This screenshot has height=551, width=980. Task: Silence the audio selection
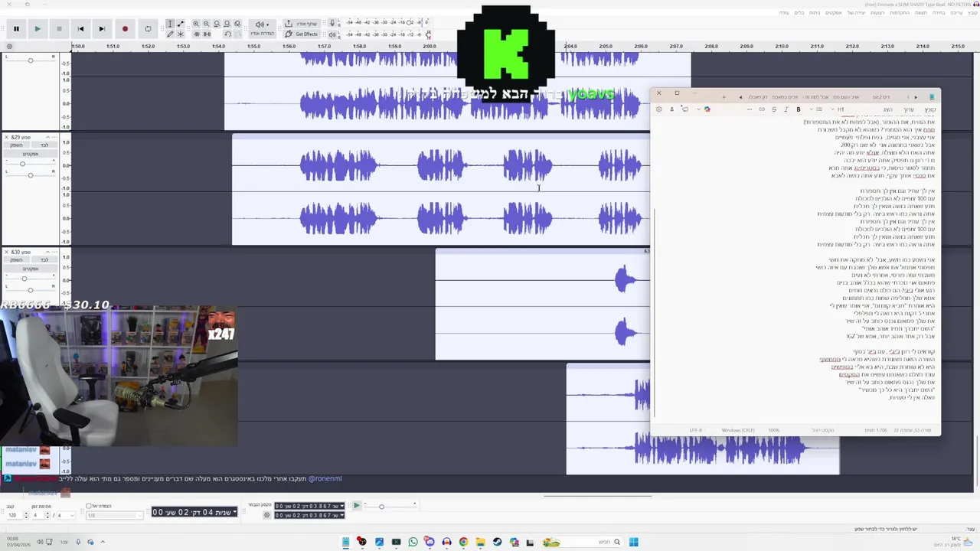tap(207, 34)
